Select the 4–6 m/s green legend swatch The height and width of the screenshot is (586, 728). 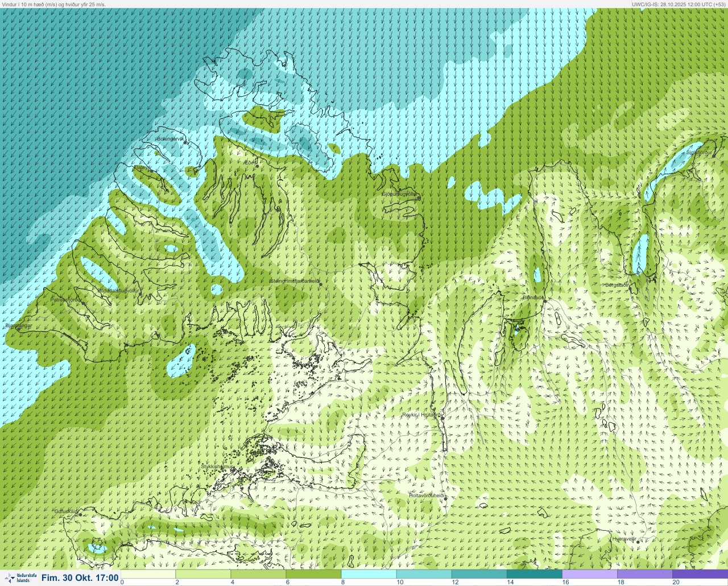coord(259,574)
